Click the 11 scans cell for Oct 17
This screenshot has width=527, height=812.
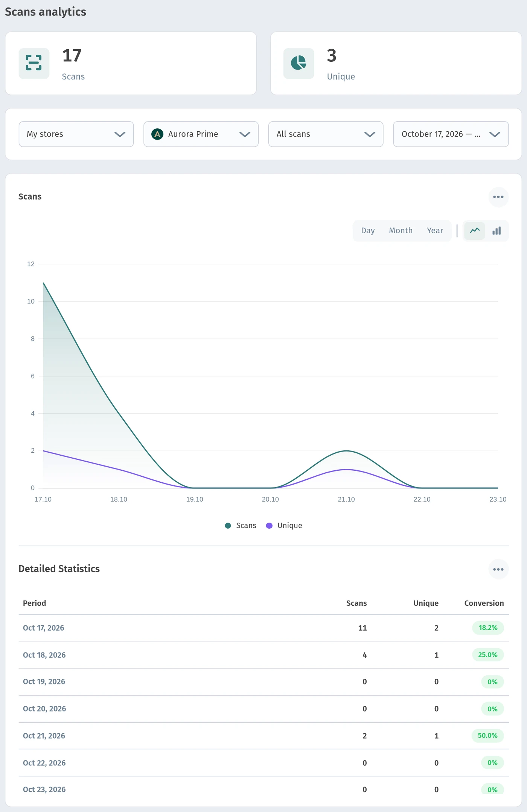pos(363,628)
